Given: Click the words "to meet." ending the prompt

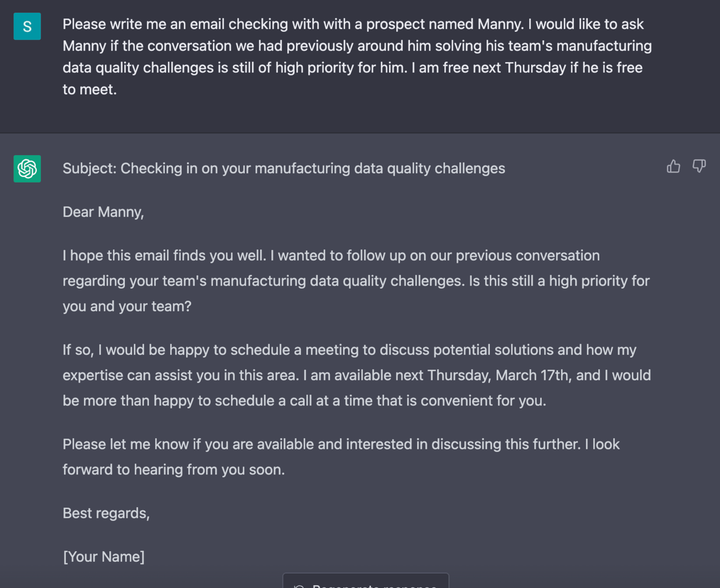Looking at the screenshot, I should coord(90,89).
